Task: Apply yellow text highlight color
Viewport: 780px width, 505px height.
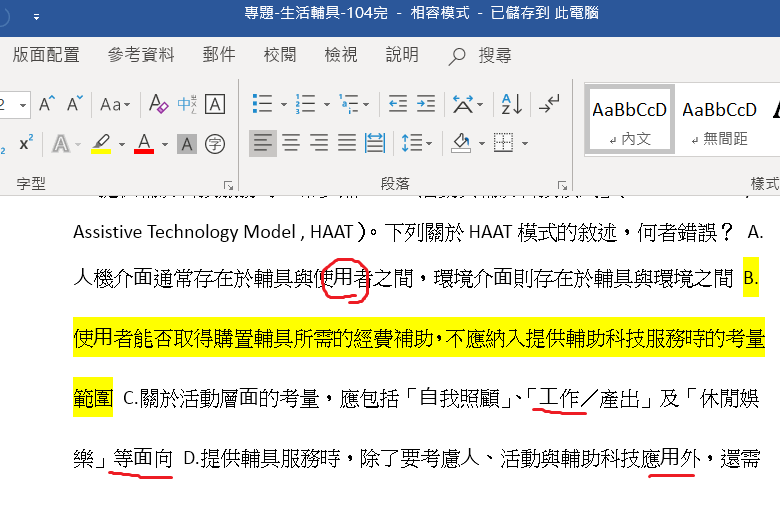Action: tap(101, 144)
